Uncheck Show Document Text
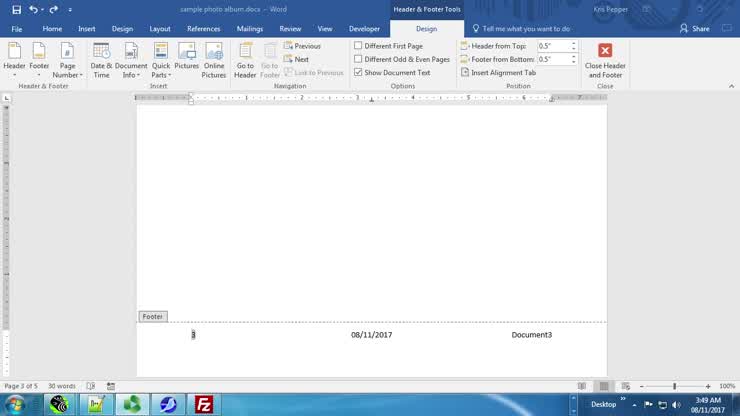This screenshot has height=416, width=740. (358, 72)
